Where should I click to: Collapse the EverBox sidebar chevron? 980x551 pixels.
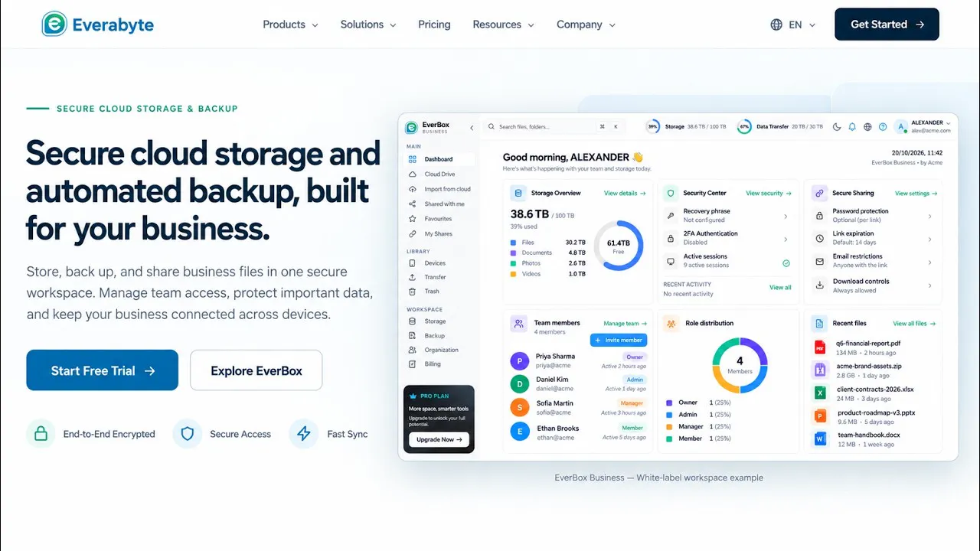[472, 128]
